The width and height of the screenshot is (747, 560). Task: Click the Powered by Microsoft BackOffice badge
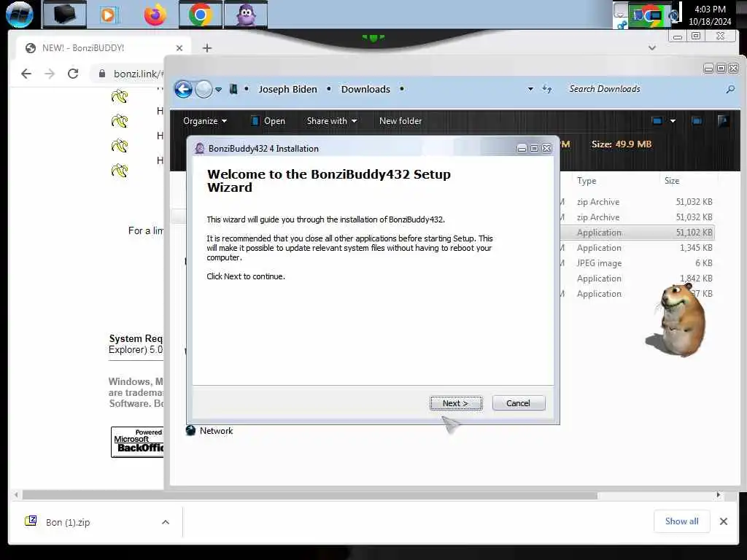137,442
